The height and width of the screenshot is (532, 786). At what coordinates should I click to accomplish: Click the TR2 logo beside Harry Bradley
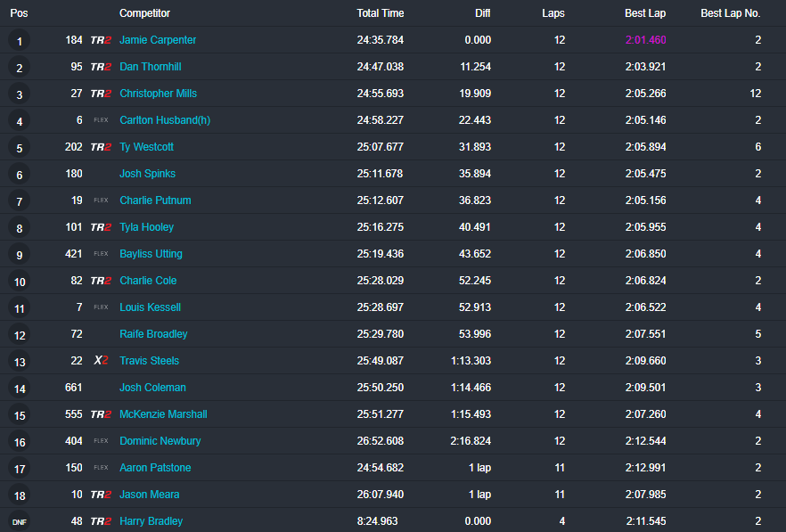[101, 521]
